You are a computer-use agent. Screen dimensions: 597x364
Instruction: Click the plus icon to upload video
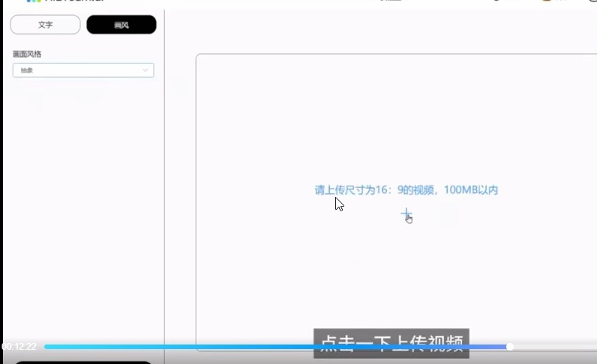(x=406, y=213)
